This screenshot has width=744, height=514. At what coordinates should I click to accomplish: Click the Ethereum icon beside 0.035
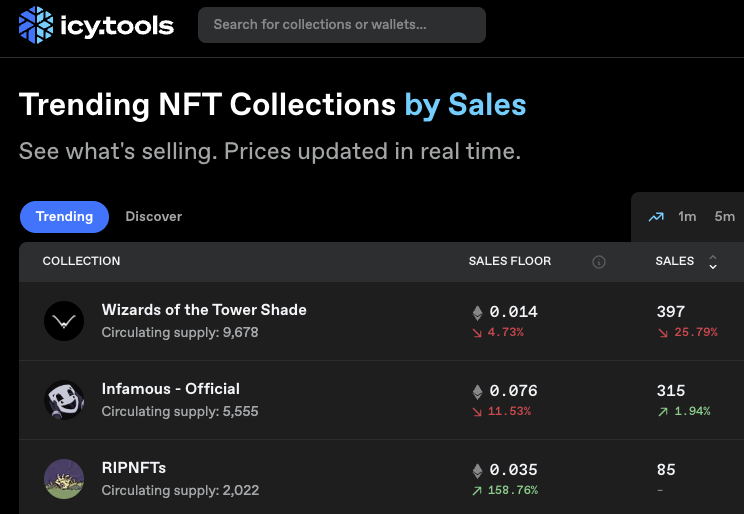[477, 470]
